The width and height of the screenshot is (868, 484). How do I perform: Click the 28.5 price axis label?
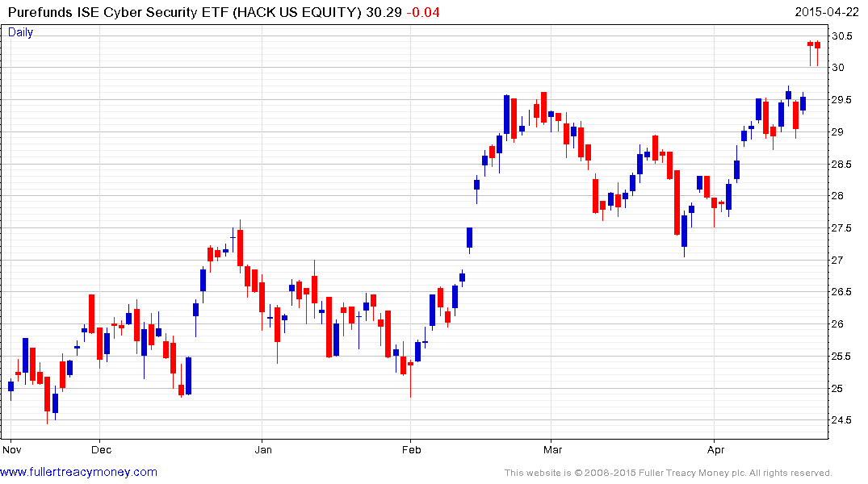pyautogui.click(x=842, y=165)
